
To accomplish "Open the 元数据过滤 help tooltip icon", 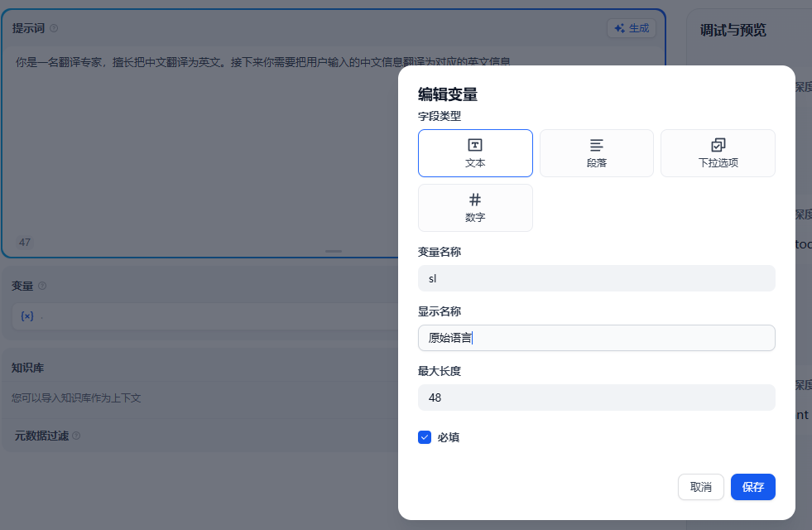I will point(76,436).
